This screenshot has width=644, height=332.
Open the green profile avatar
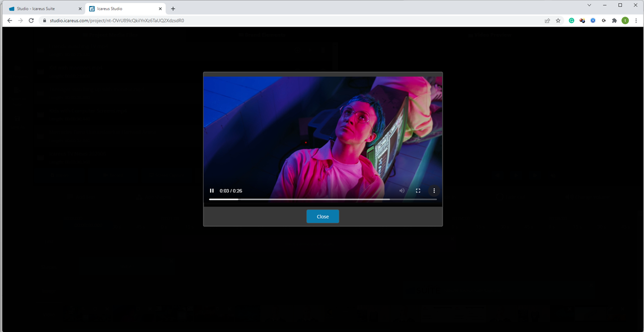(x=625, y=21)
